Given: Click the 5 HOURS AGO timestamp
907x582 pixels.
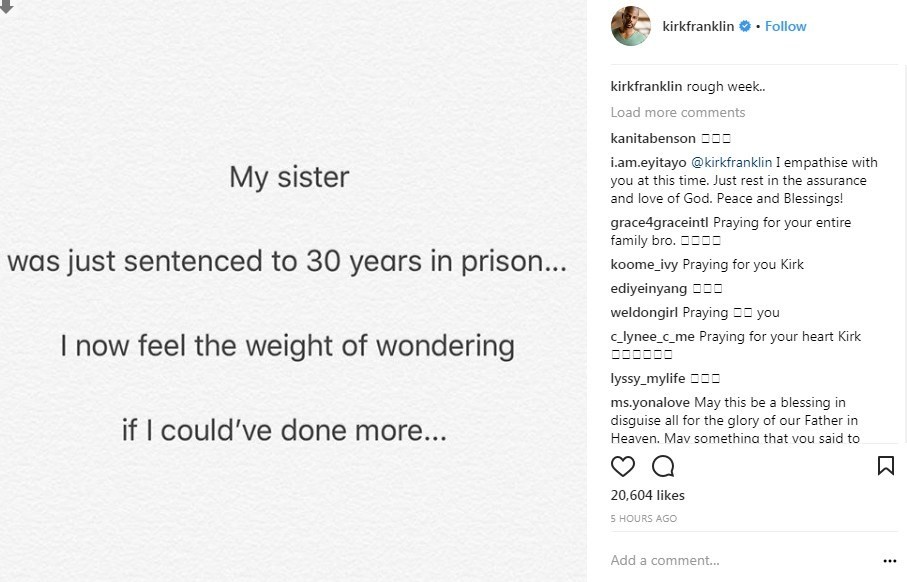Looking at the screenshot, I should [643, 518].
